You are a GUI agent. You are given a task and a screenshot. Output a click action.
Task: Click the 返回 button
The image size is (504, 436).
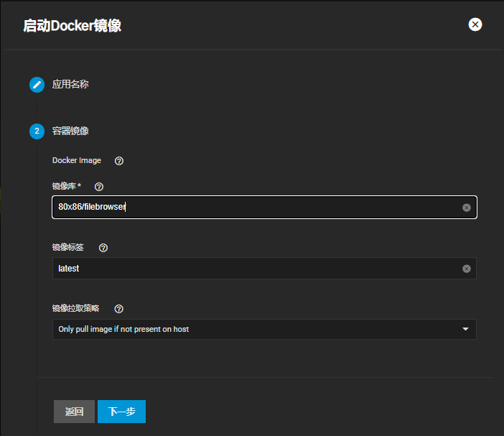tap(74, 412)
